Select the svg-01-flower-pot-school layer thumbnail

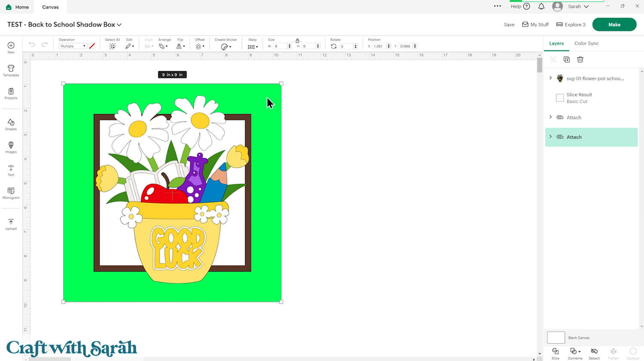pyautogui.click(x=560, y=78)
